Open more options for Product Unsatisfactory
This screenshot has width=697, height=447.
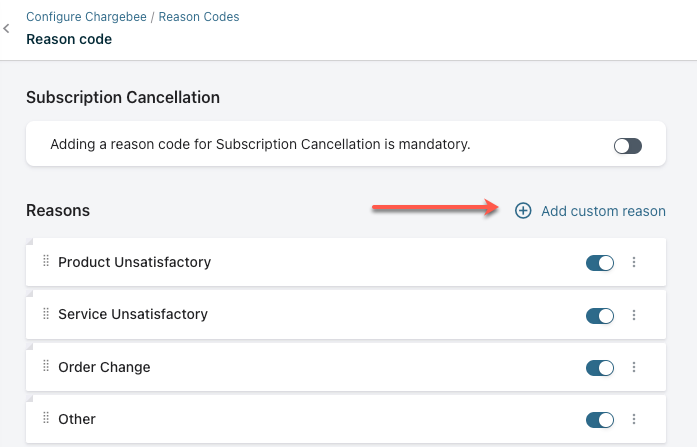click(x=634, y=263)
